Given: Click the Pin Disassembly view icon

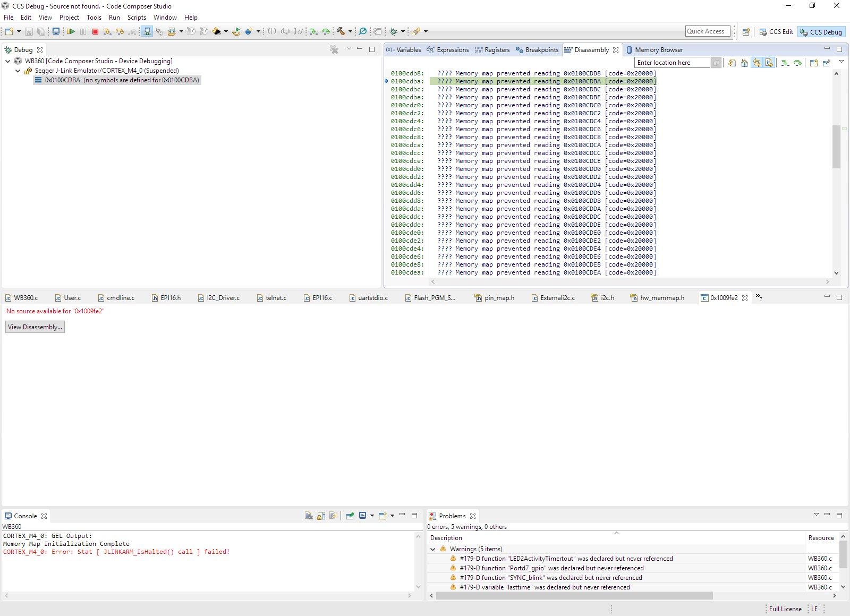Looking at the screenshot, I should 827,63.
